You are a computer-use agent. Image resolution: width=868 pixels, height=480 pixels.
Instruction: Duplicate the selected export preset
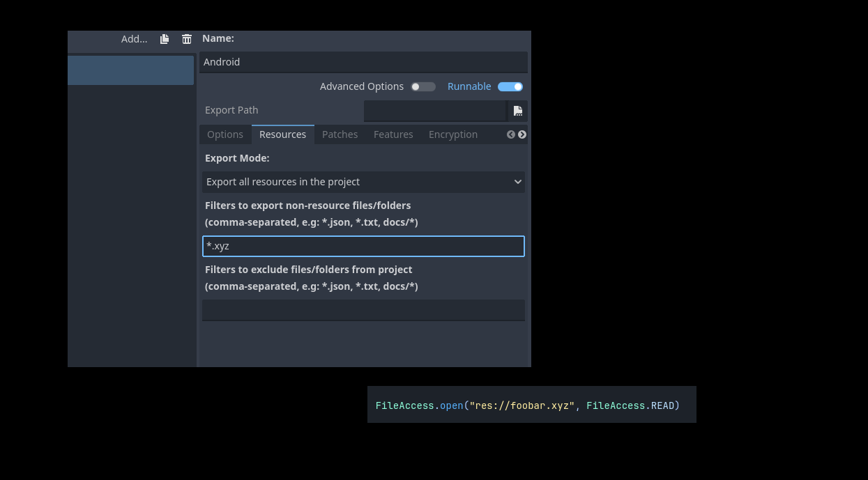(x=165, y=39)
